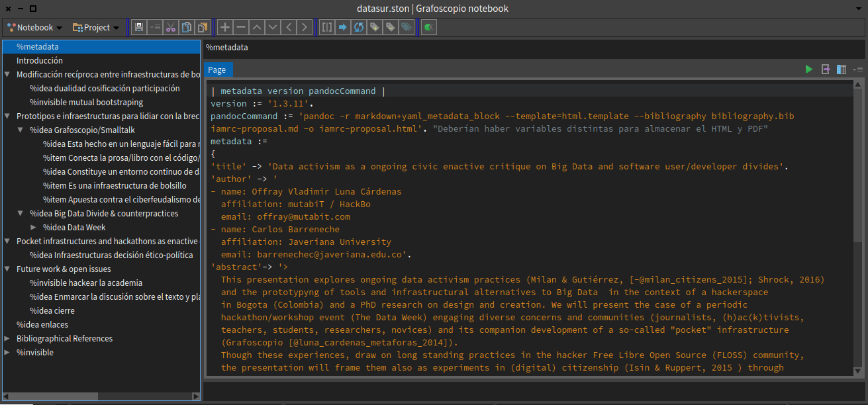Paste clipboard contents via the paste icon
Image resolution: width=868 pixels, height=405 pixels.
click(x=203, y=26)
